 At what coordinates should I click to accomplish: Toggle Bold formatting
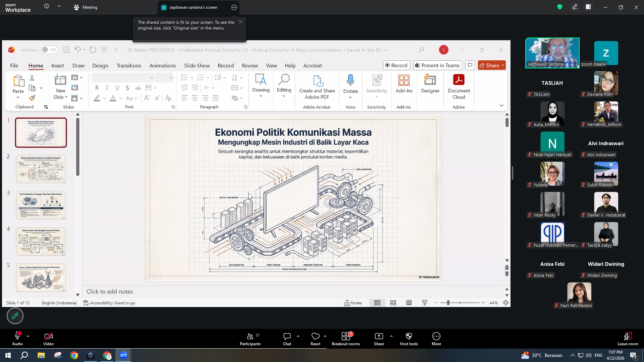pos(97,88)
